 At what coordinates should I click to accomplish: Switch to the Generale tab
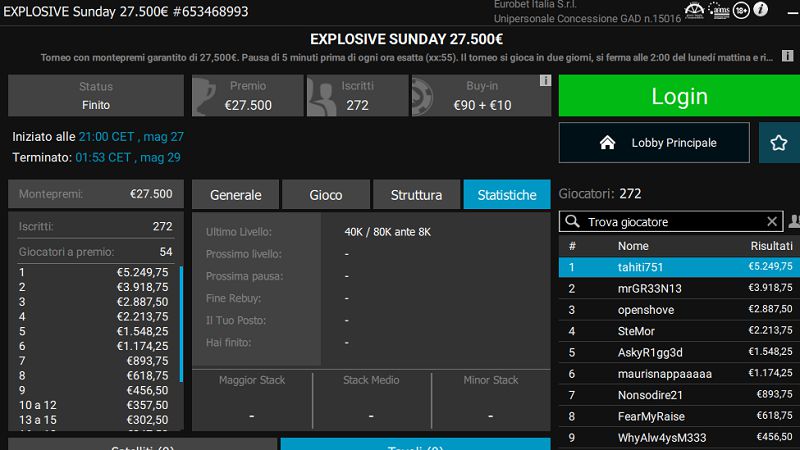[236, 194]
